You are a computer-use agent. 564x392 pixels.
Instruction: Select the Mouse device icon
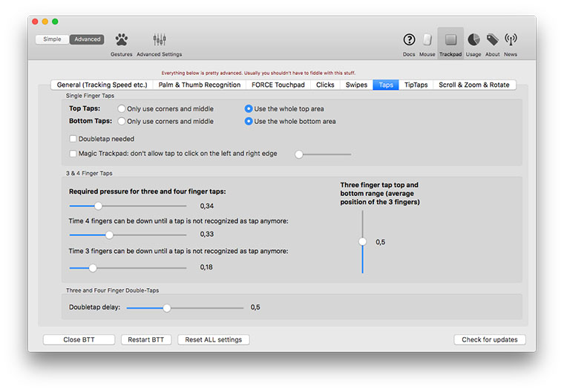[427, 39]
